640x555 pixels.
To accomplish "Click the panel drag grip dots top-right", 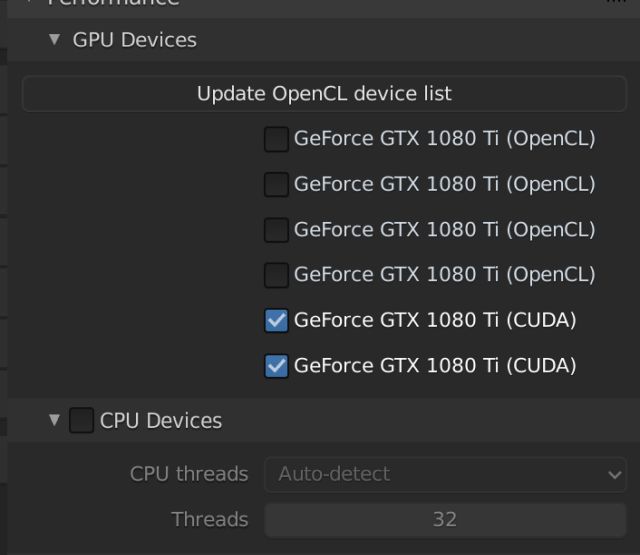I will pos(614,3).
